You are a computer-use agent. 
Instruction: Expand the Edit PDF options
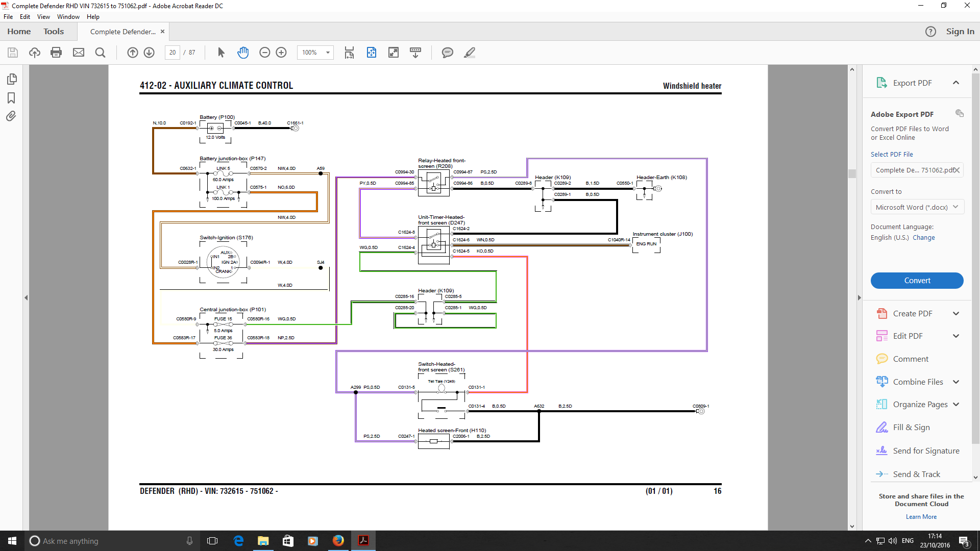956,336
